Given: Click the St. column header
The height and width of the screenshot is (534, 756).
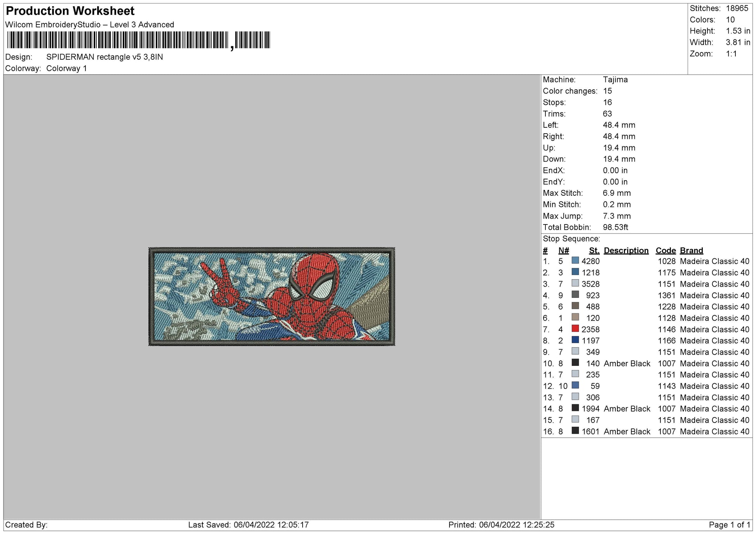Looking at the screenshot, I should 594,250.
